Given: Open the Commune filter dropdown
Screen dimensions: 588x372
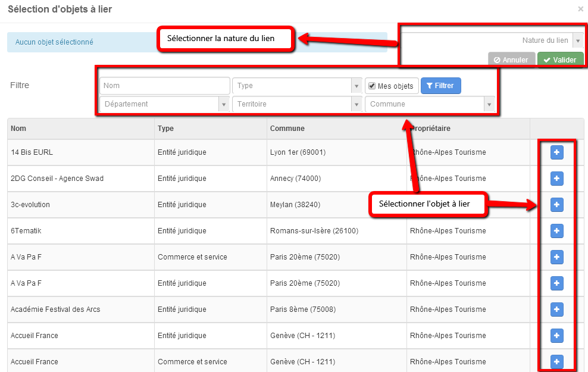Looking at the screenshot, I should tap(430, 104).
